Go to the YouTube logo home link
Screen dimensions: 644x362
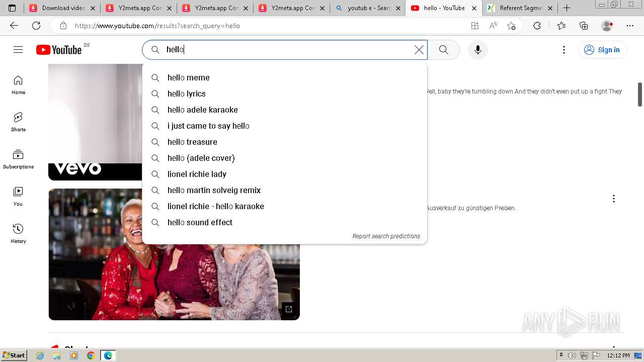pos(59,49)
